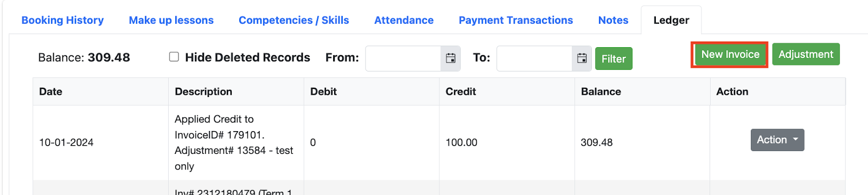Open the From date calendar picker

pos(450,58)
